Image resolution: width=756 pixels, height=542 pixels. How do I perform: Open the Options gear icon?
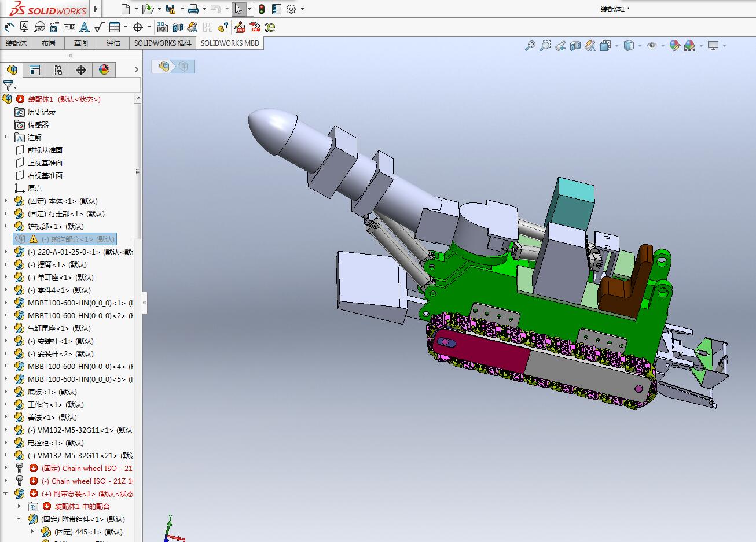[291, 9]
